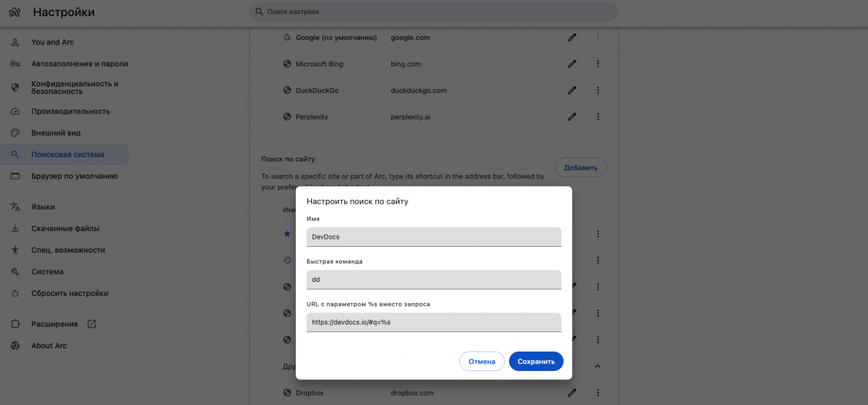Click Отмена to dismiss the dialog
The width and height of the screenshot is (868, 405).
tap(482, 362)
